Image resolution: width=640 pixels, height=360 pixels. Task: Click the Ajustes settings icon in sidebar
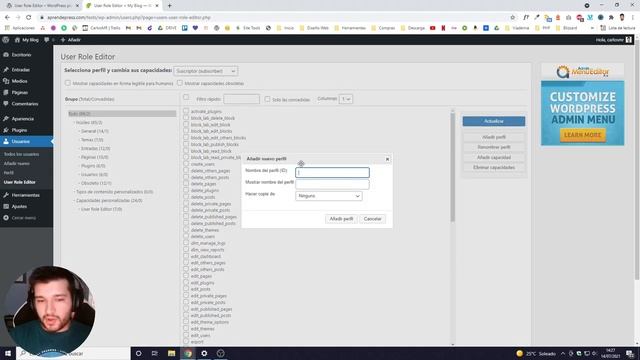click(x=6, y=207)
